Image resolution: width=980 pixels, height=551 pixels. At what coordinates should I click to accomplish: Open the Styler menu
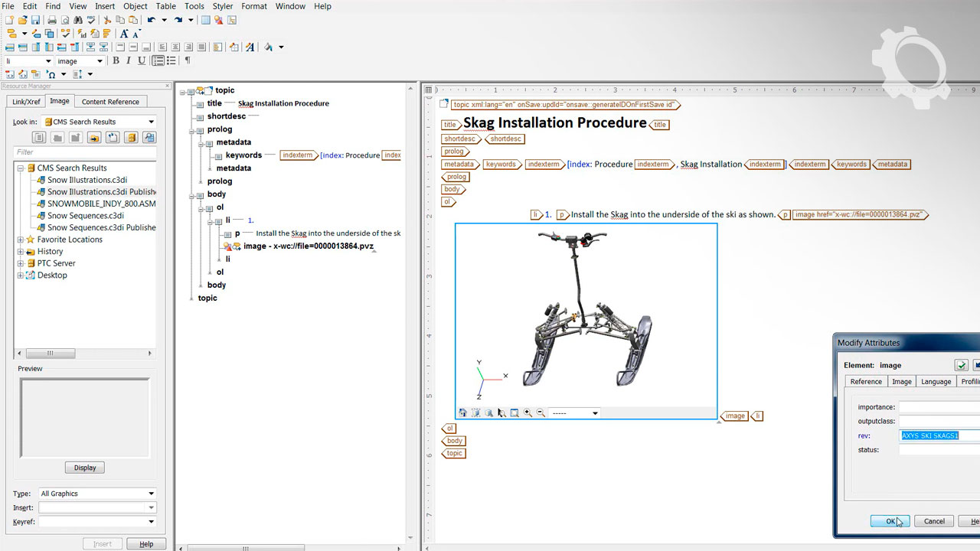(x=222, y=6)
